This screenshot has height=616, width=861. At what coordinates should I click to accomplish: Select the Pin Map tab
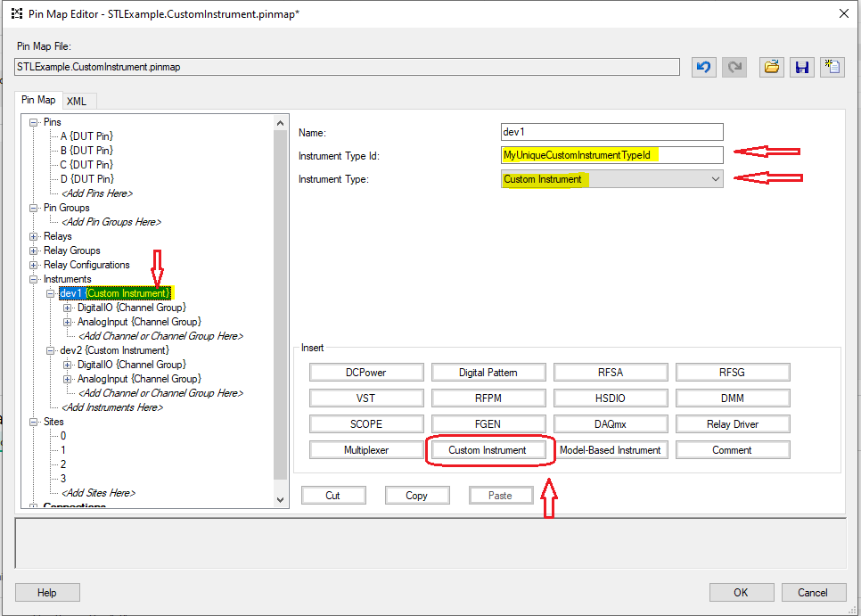(x=38, y=101)
